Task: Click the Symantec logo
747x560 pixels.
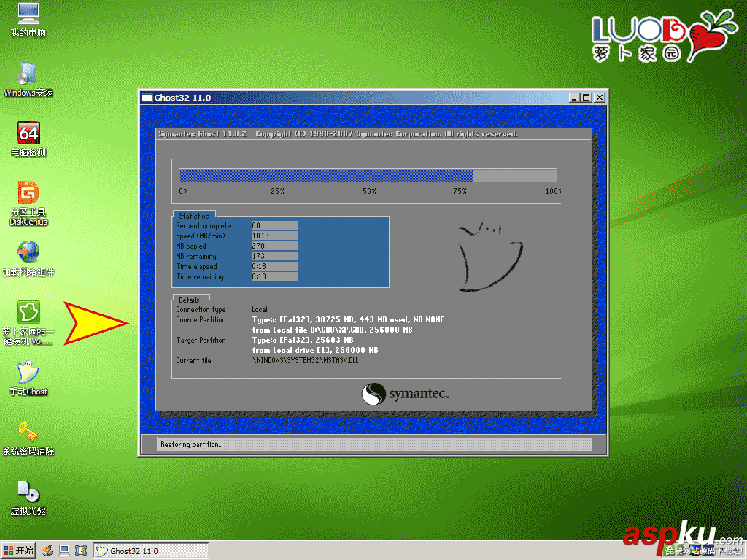Action: click(x=405, y=394)
